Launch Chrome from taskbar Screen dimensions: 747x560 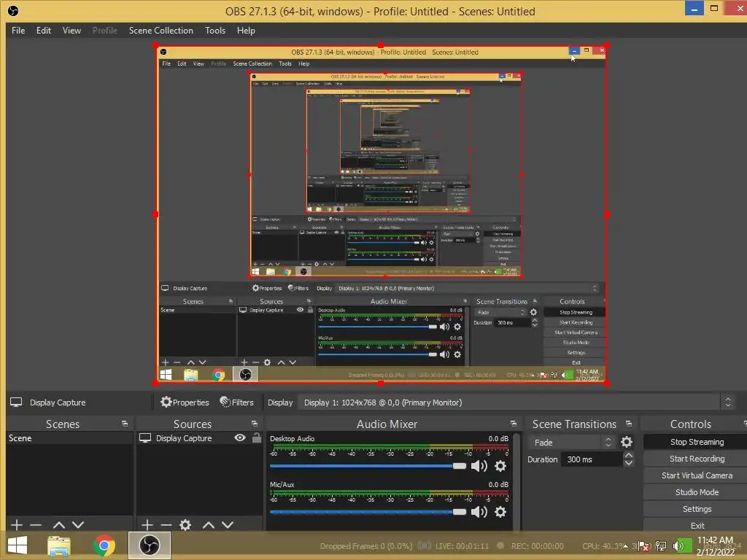point(104,545)
